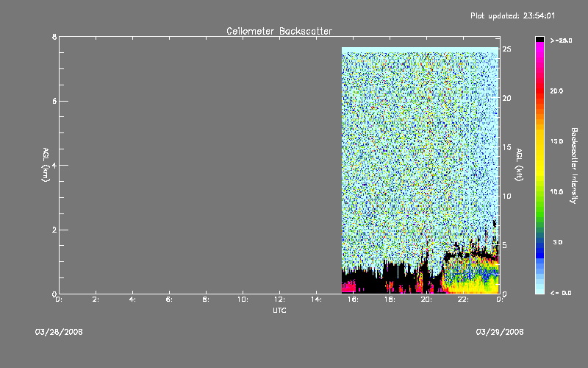
Task: Pick the black swatch atop the colorbar
Action: pyautogui.click(x=539, y=40)
